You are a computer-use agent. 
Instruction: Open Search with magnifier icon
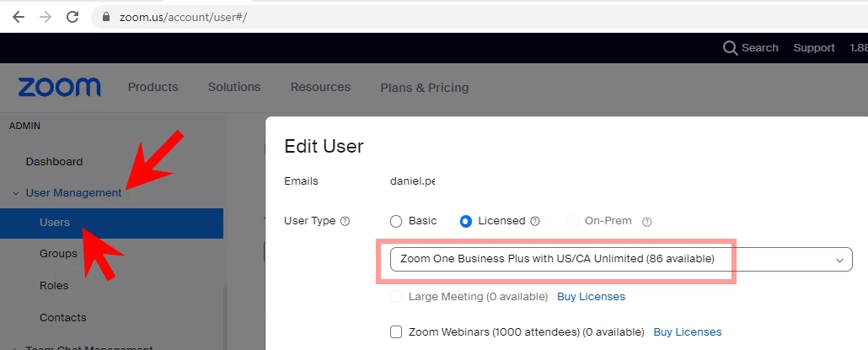[x=751, y=47]
